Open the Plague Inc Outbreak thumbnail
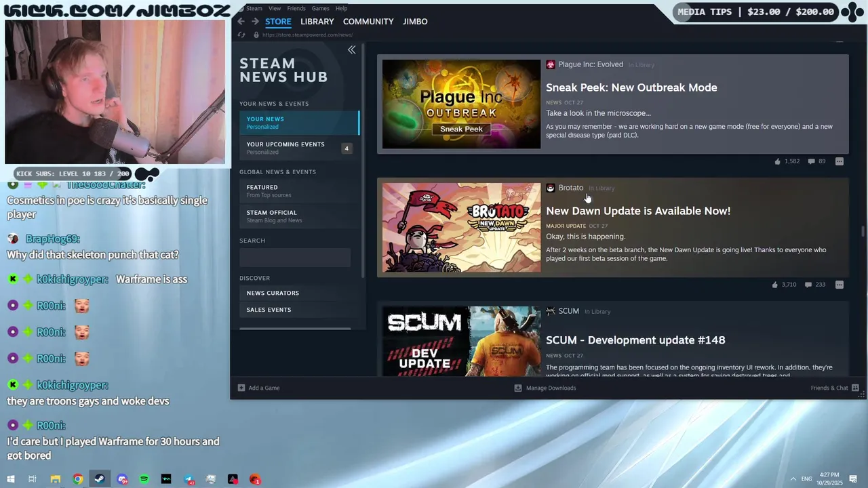Screen dimensions: 868x488 pos(461,104)
